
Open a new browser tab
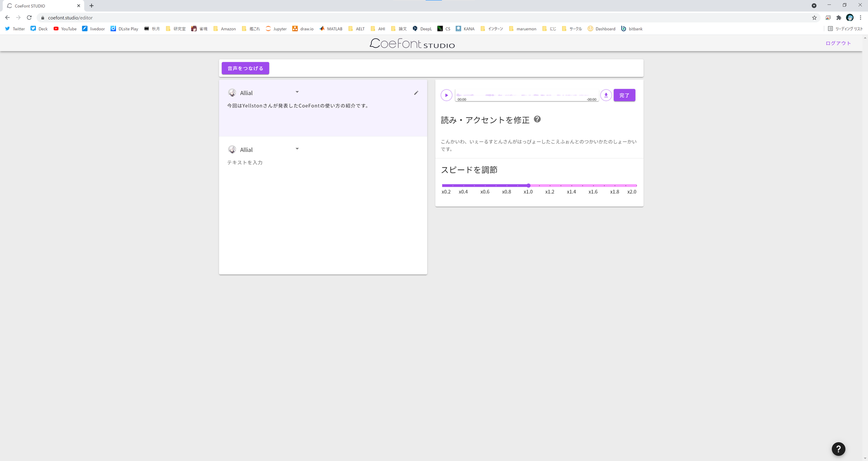(92, 6)
